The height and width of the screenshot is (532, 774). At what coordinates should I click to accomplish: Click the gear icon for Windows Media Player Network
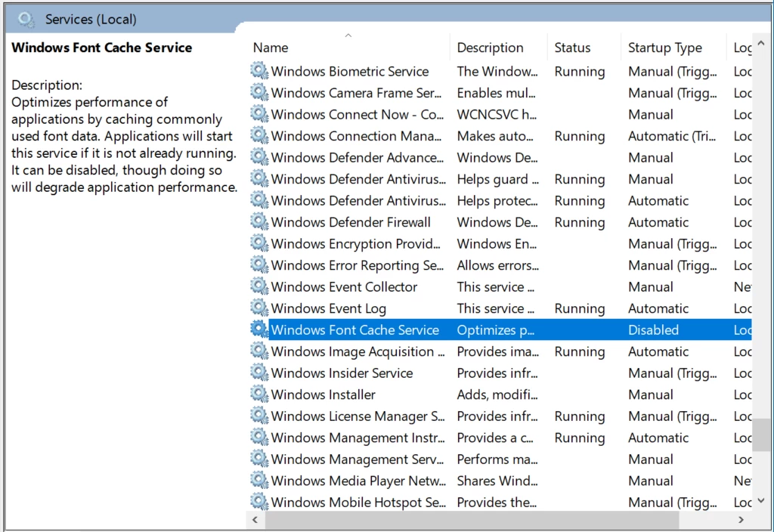pyautogui.click(x=259, y=480)
